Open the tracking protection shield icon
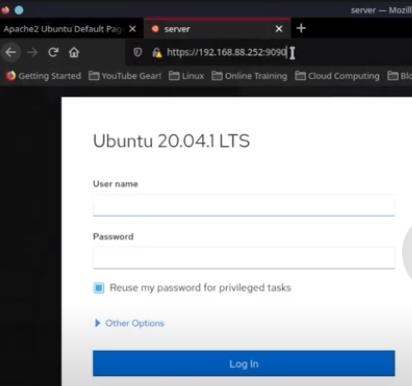412x386 pixels. pos(137,52)
